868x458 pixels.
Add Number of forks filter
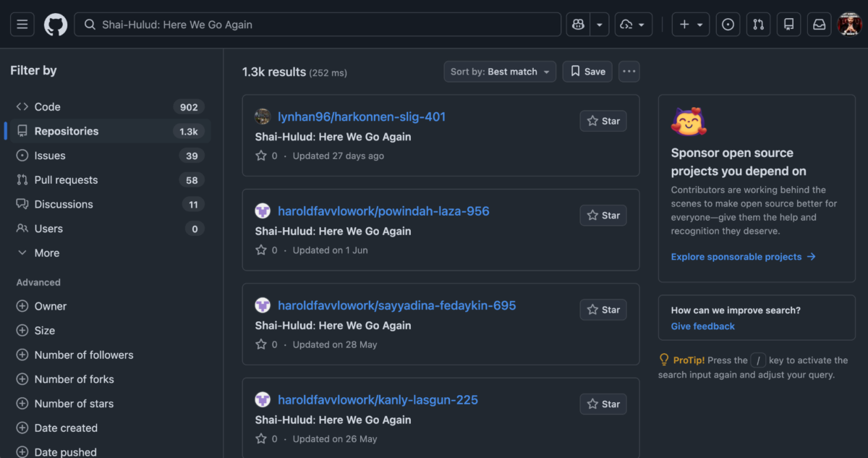click(65, 379)
